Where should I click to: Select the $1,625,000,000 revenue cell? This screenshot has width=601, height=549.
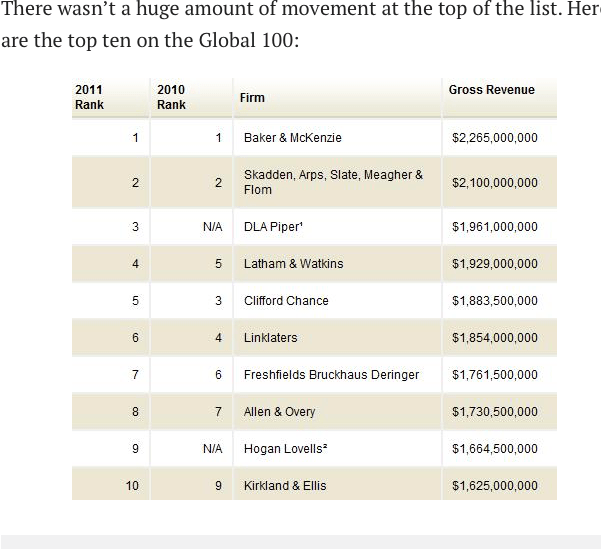pyautogui.click(x=494, y=486)
